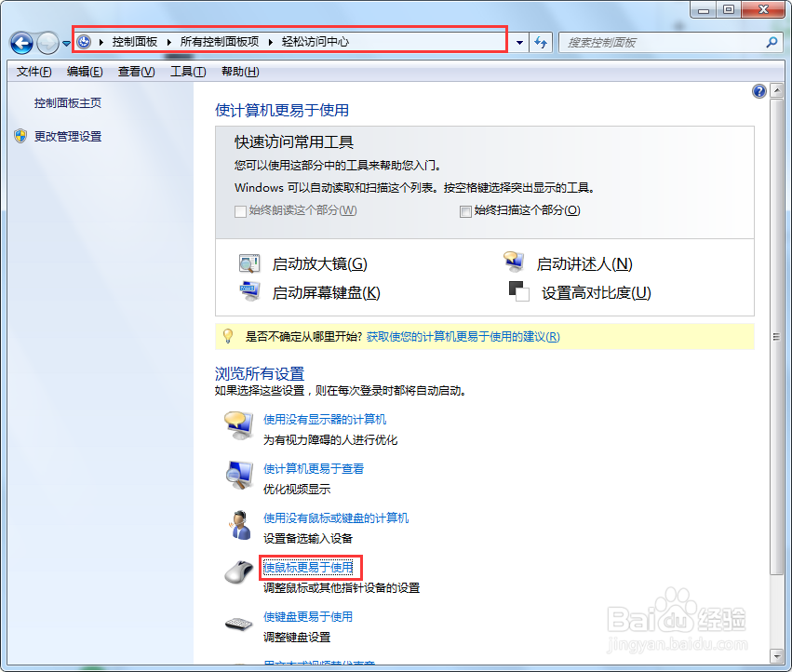
Task: Open help with the blue question mark icon
Action: 758,91
